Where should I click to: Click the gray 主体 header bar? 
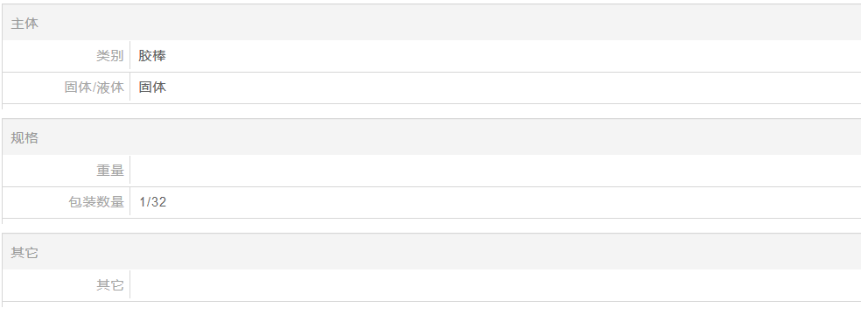coord(431,22)
